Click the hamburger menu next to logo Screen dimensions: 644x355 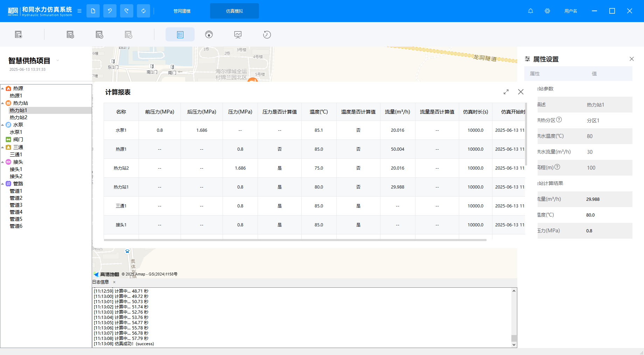[79, 11]
